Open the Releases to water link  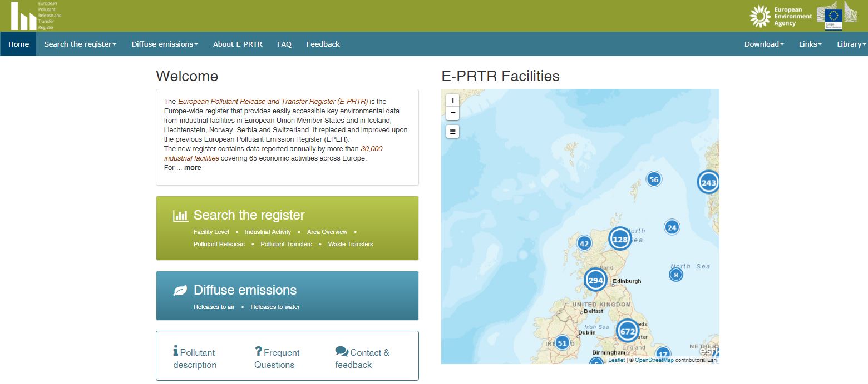275,307
